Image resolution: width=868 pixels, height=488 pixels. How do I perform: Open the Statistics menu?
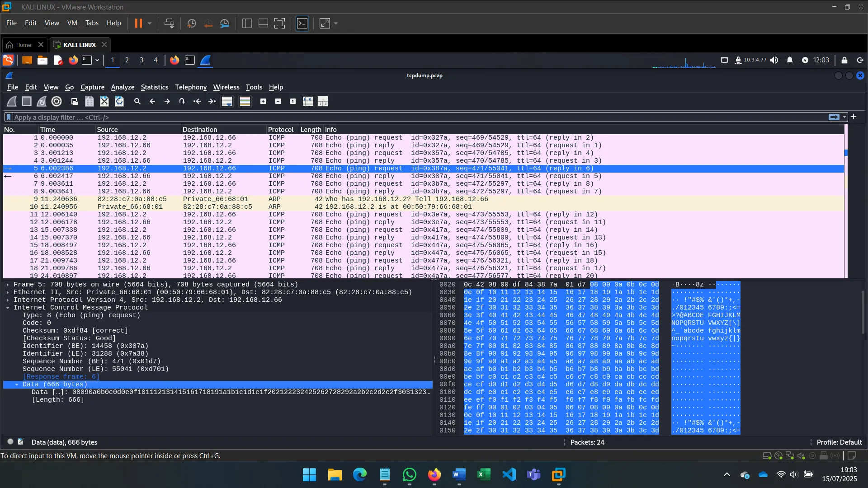coord(154,87)
